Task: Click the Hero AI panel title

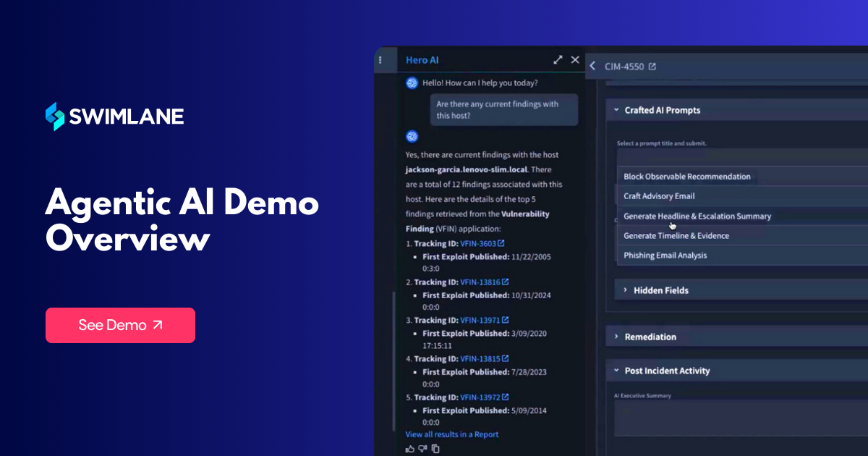Action: click(422, 60)
